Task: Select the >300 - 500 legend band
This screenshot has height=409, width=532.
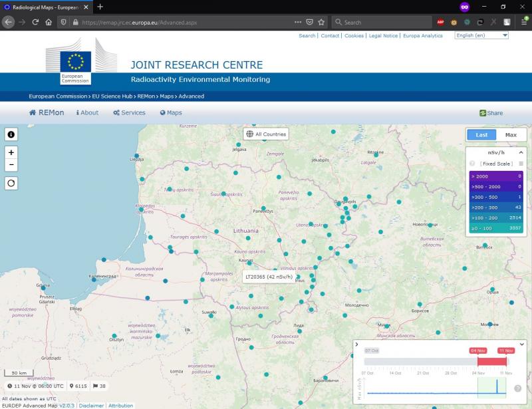Action: (496, 198)
